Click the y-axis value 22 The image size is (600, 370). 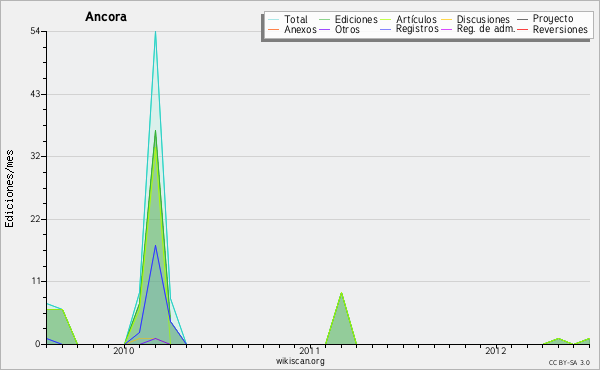[x=35, y=219]
